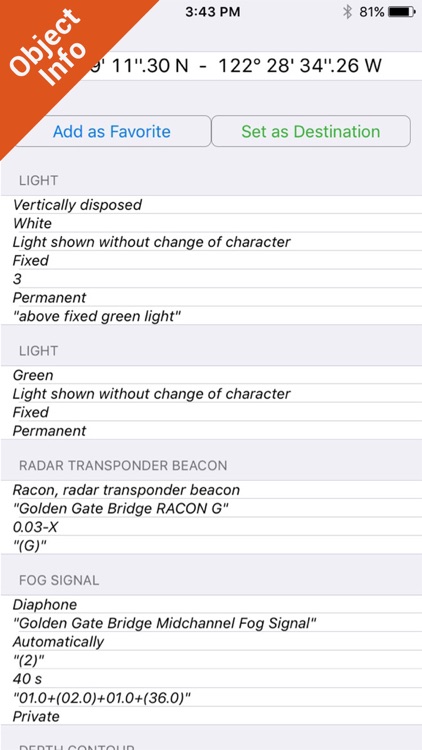Tap the "Golden Gate Bridge RACON G" row
The width and height of the screenshot is (422, 750).
pos(211,508)
